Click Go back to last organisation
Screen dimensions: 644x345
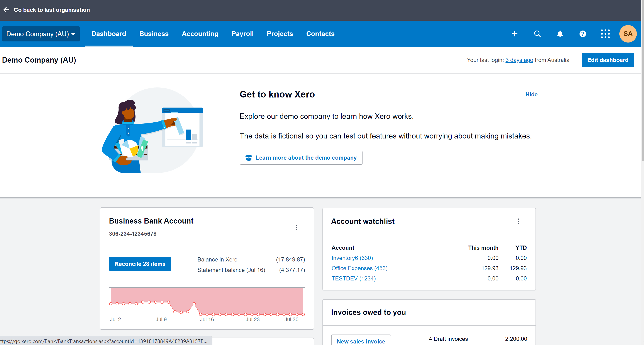(51, 10)
